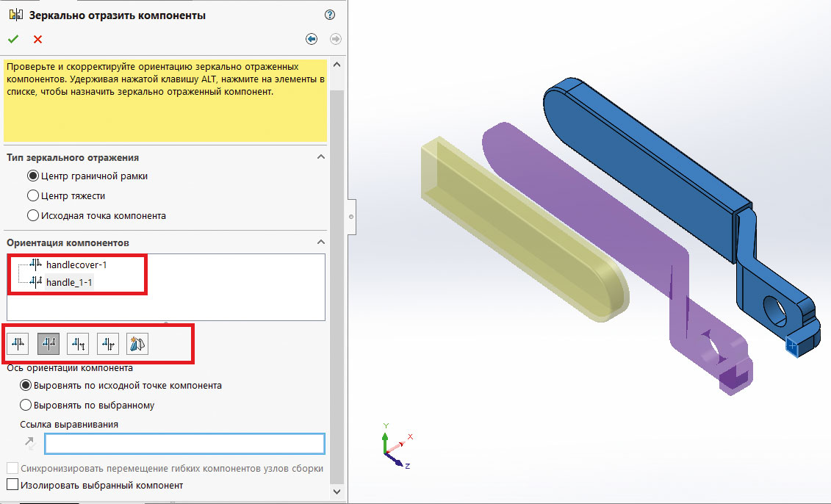Image resolution: width=831 pixels, height=504 pixels.
Task: Choose the third mirror orientation icon
Action: (x=78, y=343)
